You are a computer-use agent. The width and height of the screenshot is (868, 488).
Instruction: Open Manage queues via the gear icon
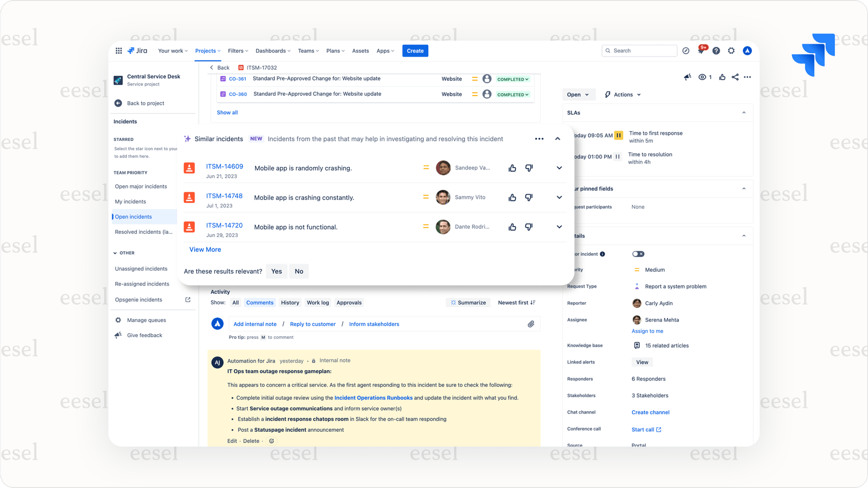(118, 320)
